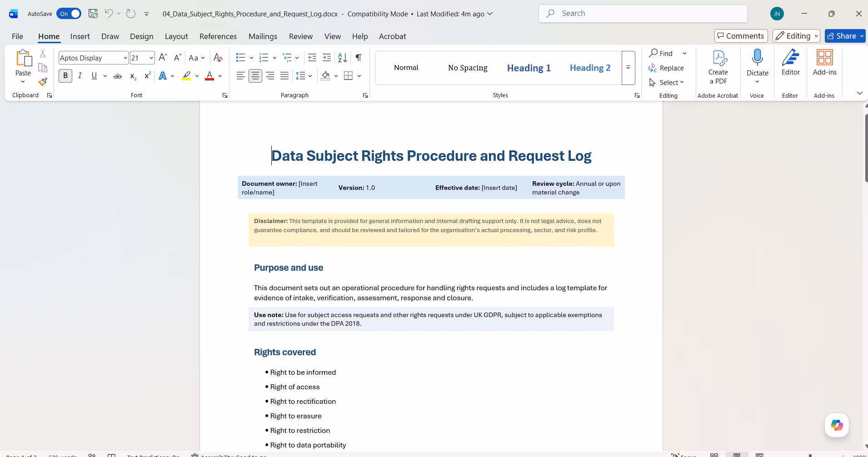Switch to the Insert tab
Viewport: 868px width, 457px height.
coord(80,36)
